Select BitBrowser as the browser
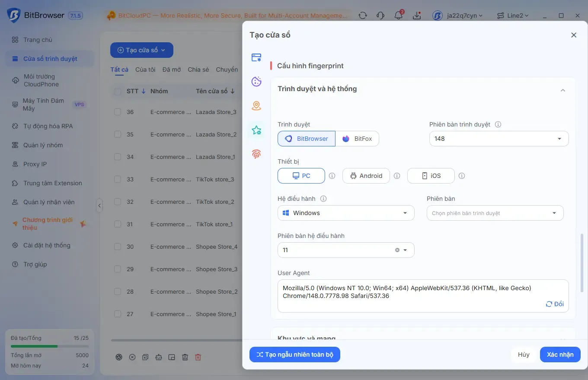The image size is (588, 380). [x=307, y=139]
